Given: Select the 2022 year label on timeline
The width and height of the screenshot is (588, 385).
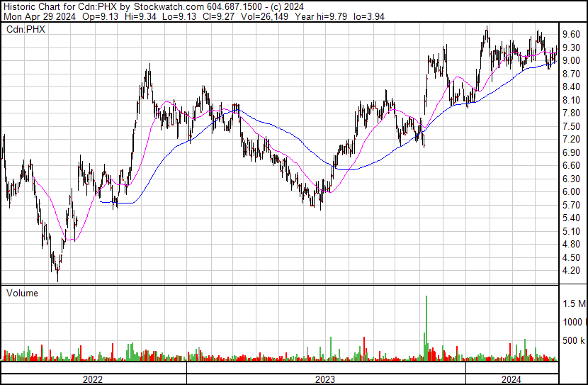Looking at the screenshot, I should 93,379.
